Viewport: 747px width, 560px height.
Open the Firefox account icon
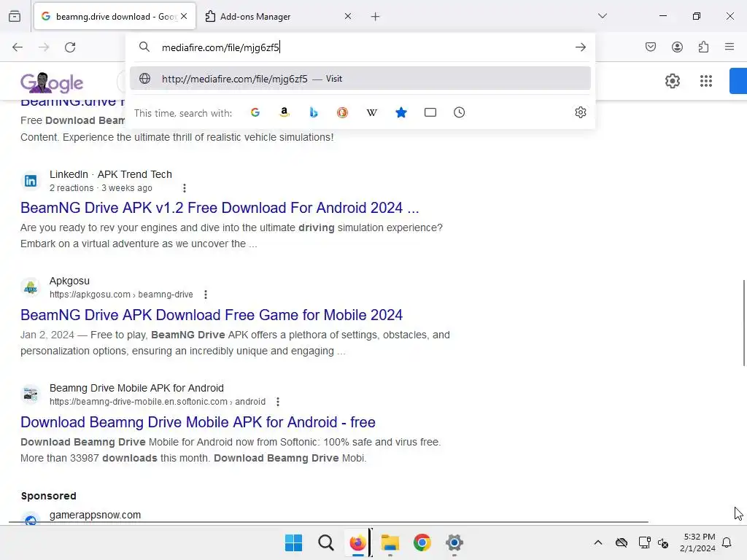[677, 47]
